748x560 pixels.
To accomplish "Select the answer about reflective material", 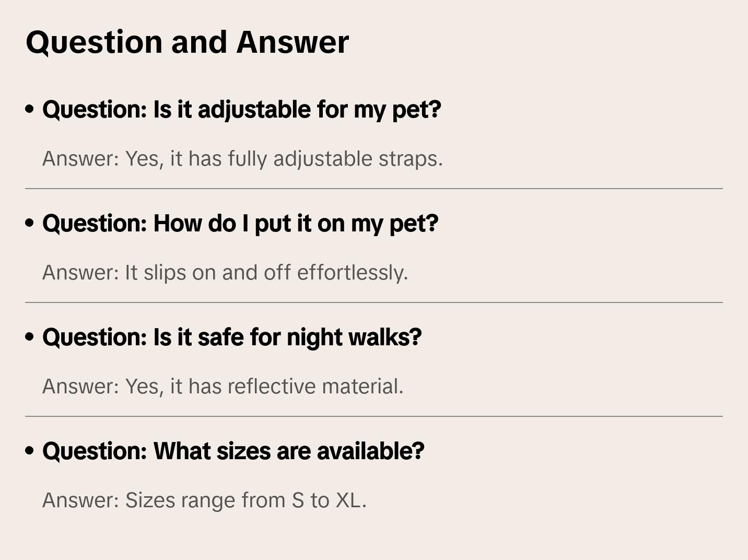I will (223, 387).
